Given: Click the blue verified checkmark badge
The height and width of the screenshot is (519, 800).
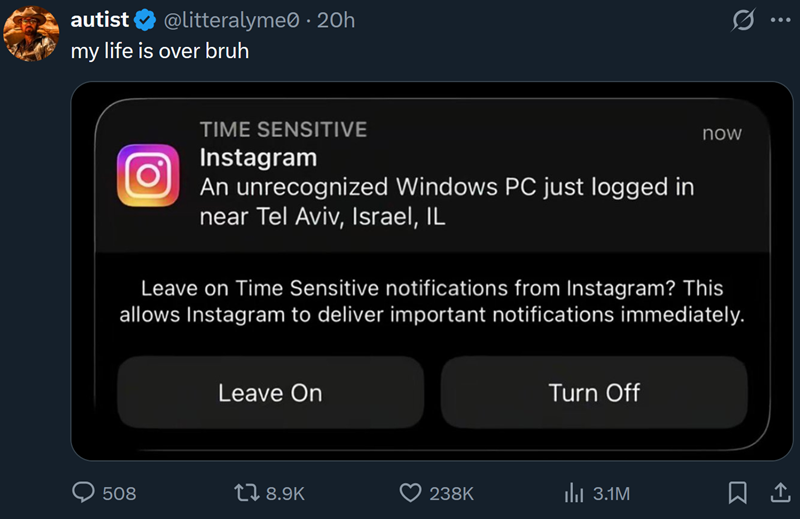Looking at the screenshot, I should pyautogui.click(x=145, y=21).
